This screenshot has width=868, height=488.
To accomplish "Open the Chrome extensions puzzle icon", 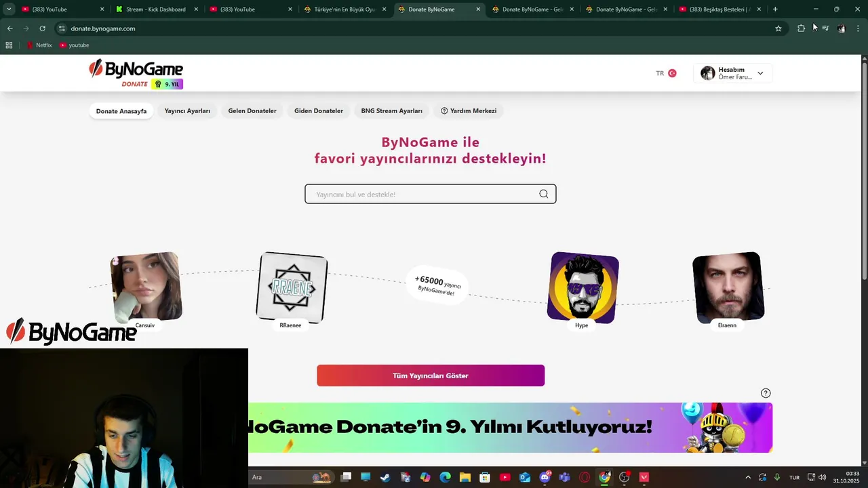I will pos(801,28).
